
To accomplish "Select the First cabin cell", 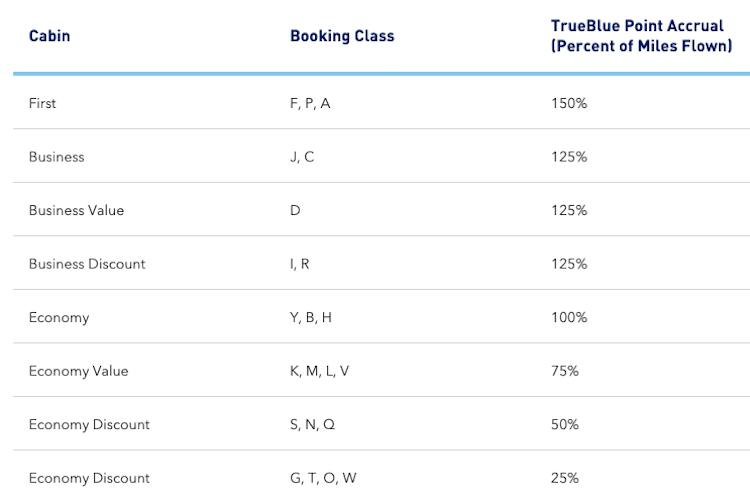I will point(43,103).
